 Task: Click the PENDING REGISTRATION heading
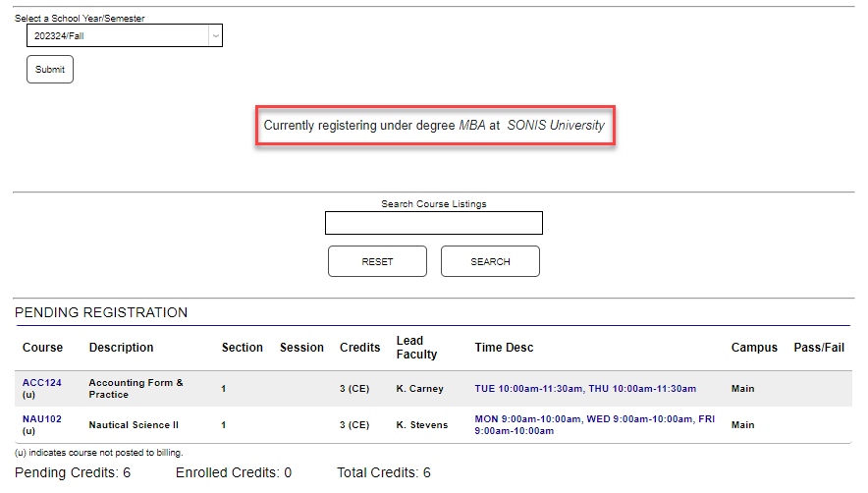pyautogui.click(x=101, y=312)
